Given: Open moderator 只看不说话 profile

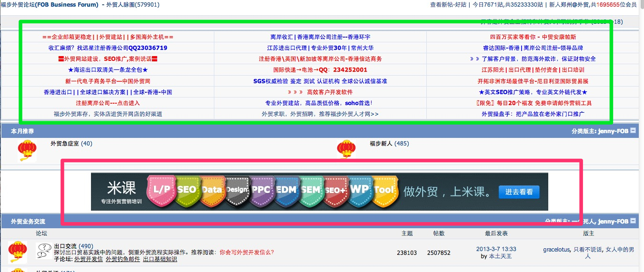Looking at the screenshot, I should coord(587,249).
